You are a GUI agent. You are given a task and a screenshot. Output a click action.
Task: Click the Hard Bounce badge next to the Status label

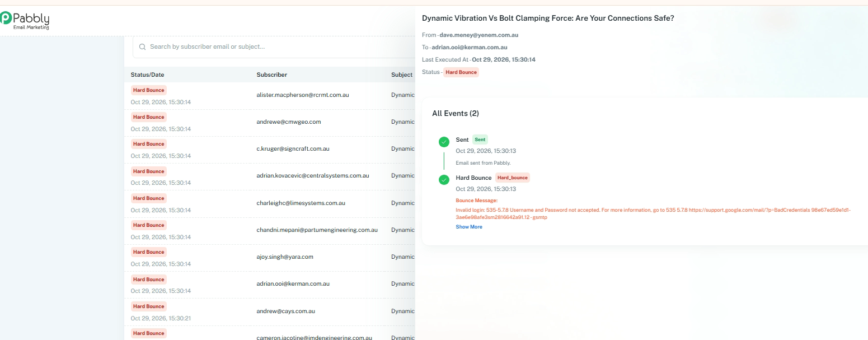[x=461, y=72]
